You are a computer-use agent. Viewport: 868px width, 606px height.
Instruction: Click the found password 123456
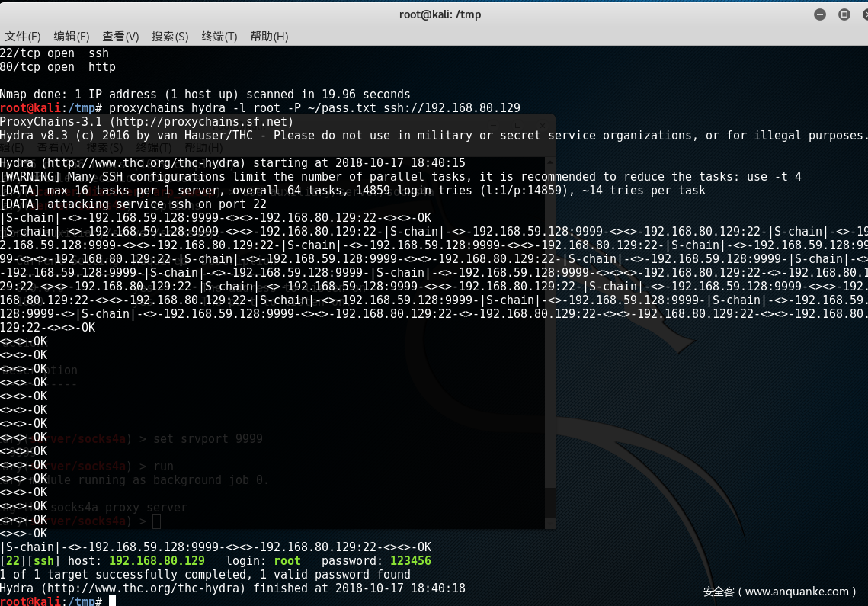[410, 561]
